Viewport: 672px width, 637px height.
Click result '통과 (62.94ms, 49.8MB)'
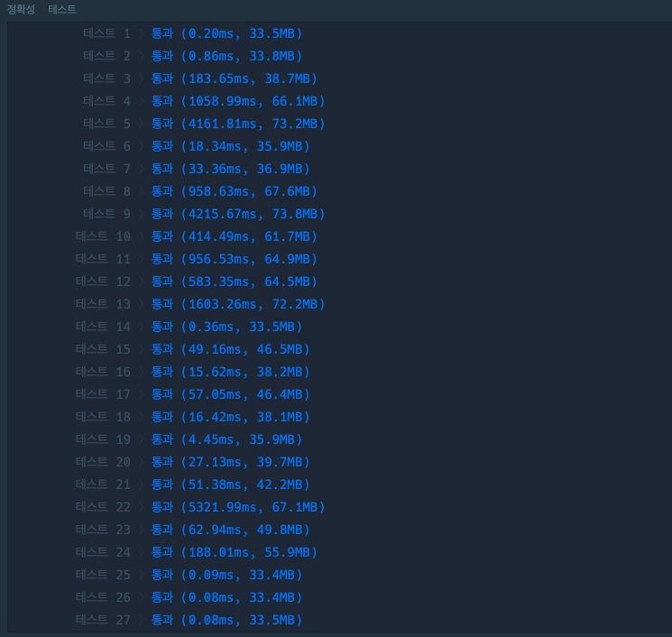tap(231, 530)
